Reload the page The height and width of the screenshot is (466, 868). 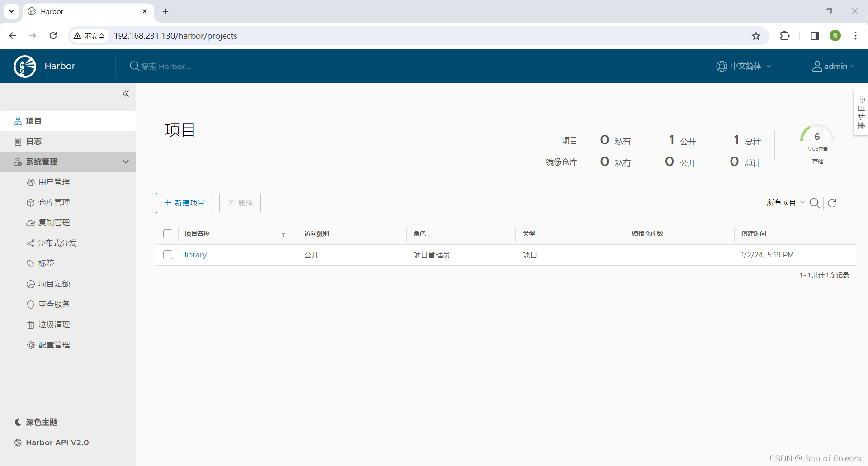[53, 36]
